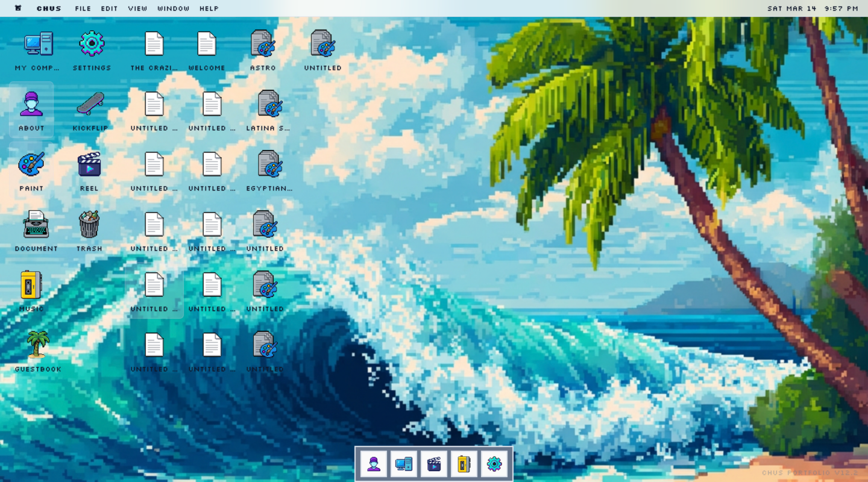Viewport: 868px width, 482px height.
Task: Open the Welcome text document
Action: point(207,45)
